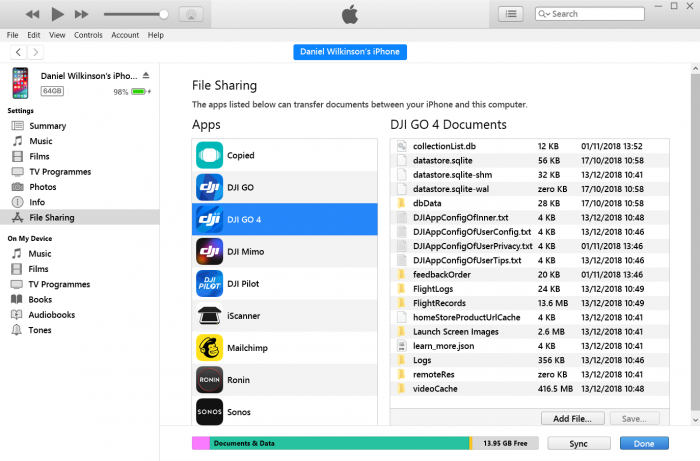Open TV Programmes under Settings
The width and height of the screenshot is (700, 461).
click(x=60, y=172)
